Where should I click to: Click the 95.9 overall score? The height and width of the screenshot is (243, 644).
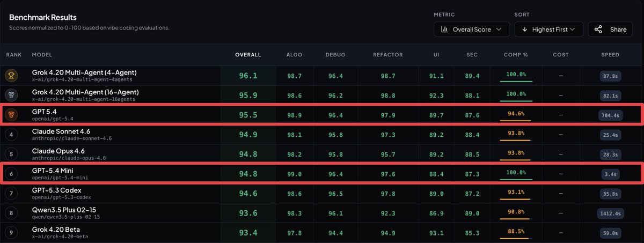pyautogui.click(x=248, y=95)
